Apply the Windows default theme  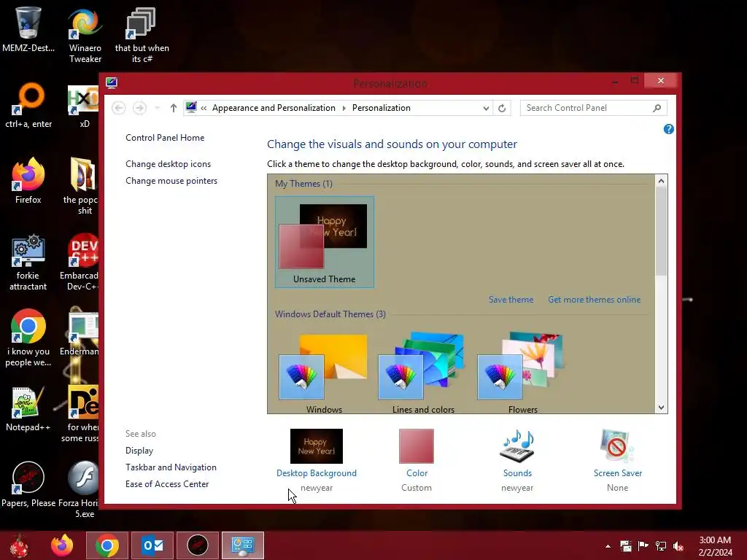point(324,373)
